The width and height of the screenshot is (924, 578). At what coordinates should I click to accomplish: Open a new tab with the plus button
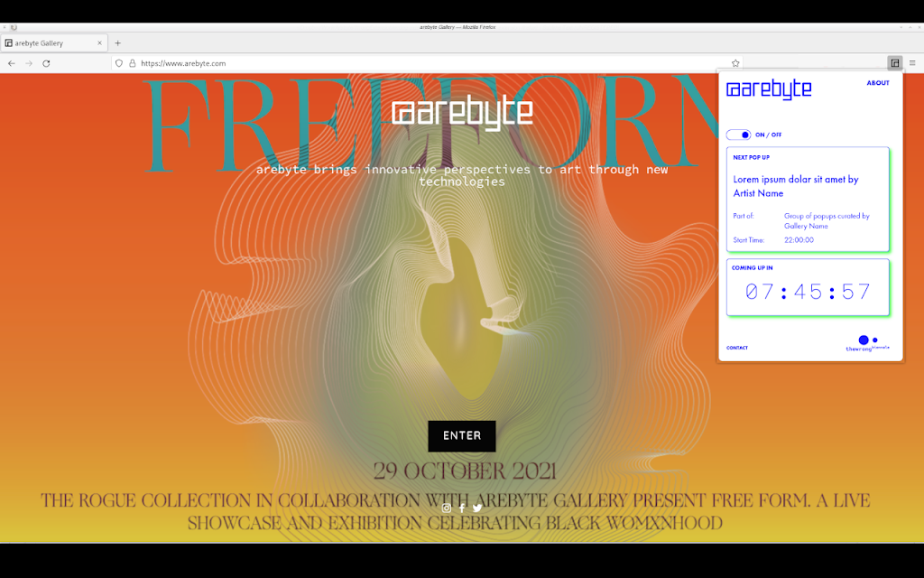coord(118,43)
